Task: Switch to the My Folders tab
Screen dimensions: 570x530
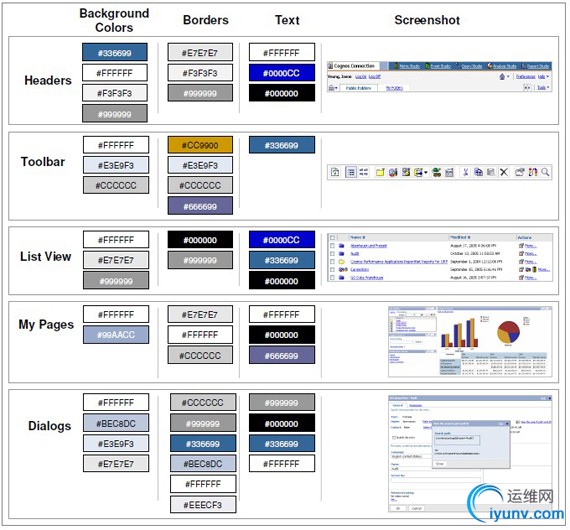Action: pos(394,88)
